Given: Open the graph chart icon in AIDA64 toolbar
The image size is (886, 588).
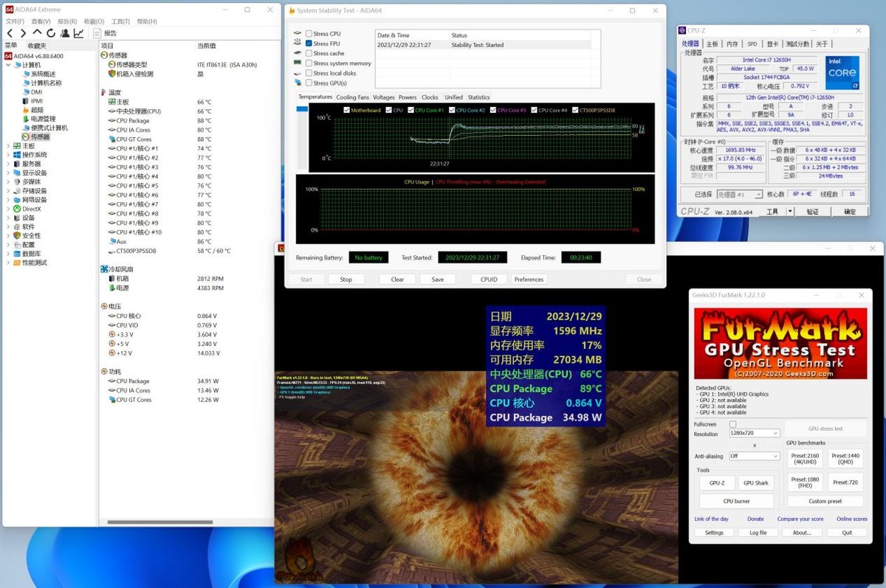Looking at the screenshot, I should 79,33.
